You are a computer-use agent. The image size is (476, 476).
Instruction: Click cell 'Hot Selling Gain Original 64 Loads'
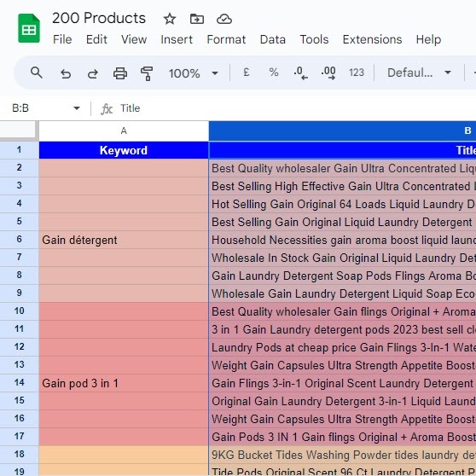click(342, 204)
